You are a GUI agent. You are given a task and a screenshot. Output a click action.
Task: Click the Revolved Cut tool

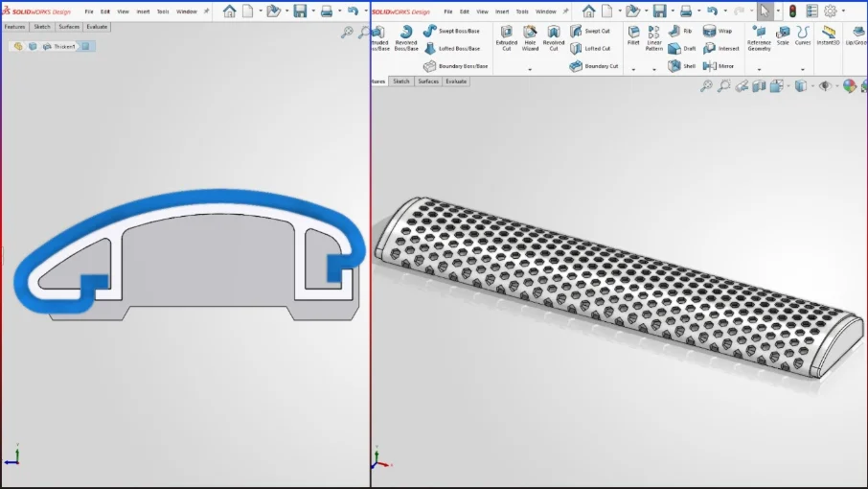(x=554, y=38)
